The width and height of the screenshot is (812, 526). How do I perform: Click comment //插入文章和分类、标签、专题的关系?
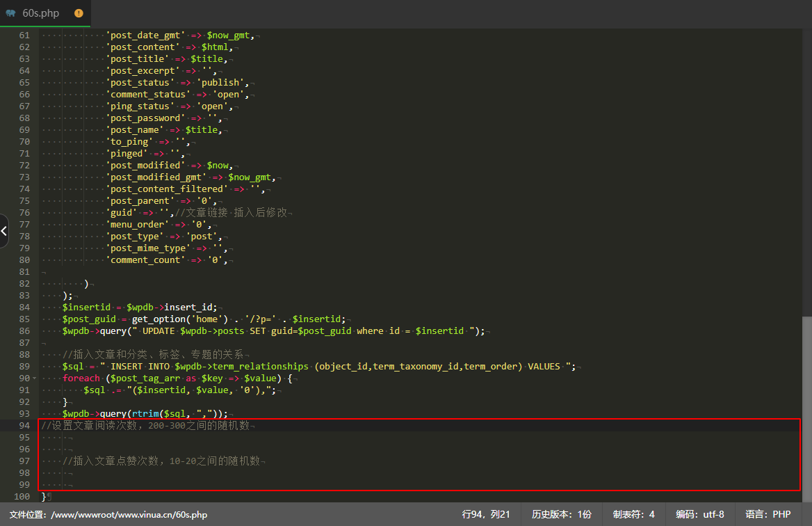coord(153,354)
